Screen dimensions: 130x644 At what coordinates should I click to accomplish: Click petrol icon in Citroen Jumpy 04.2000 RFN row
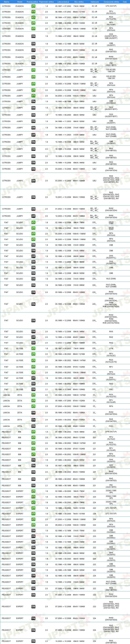[33, 96]
